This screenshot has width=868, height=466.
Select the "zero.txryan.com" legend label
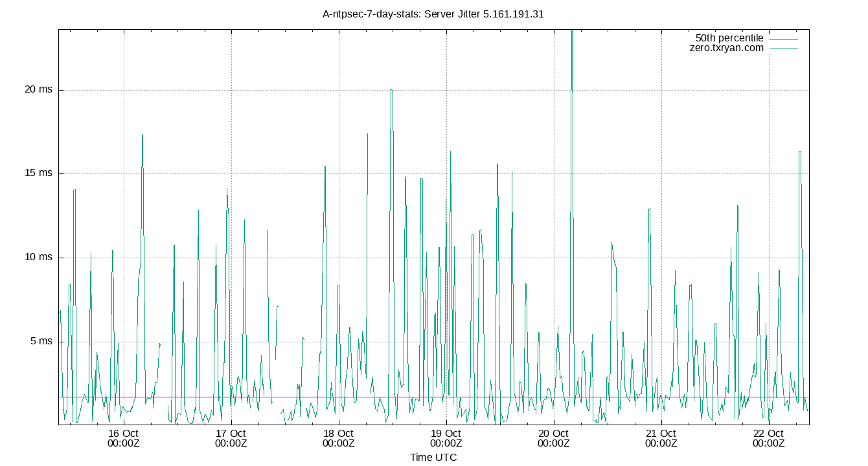pos(727,48)
